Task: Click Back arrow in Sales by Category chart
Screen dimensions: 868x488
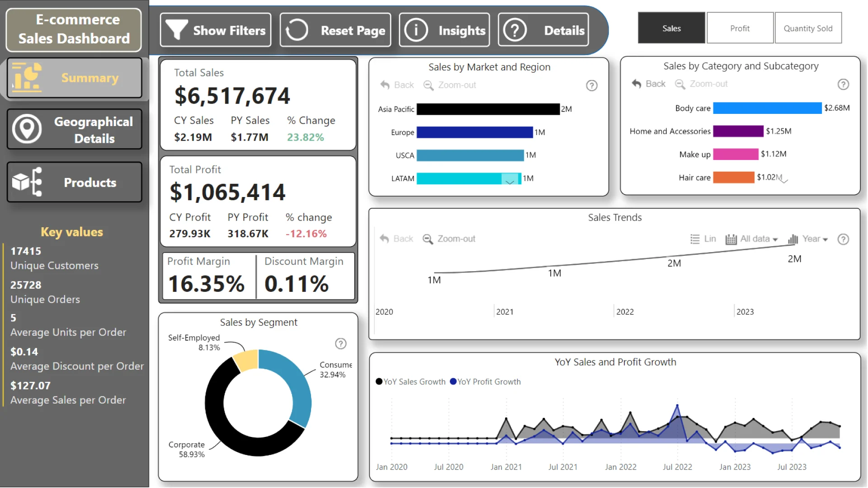Action: 636,84
